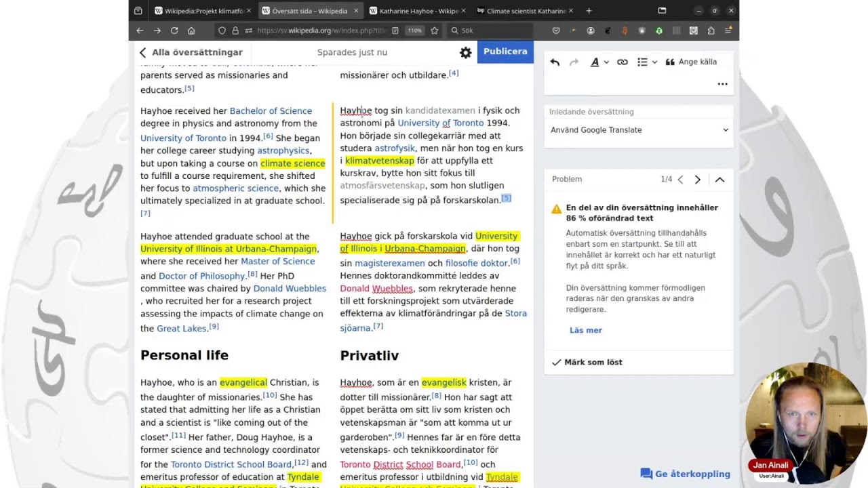Go to next problem in the Problem panel
This screenshot has width=868, height=488.
pyautogui.click(x=698, y=180)
